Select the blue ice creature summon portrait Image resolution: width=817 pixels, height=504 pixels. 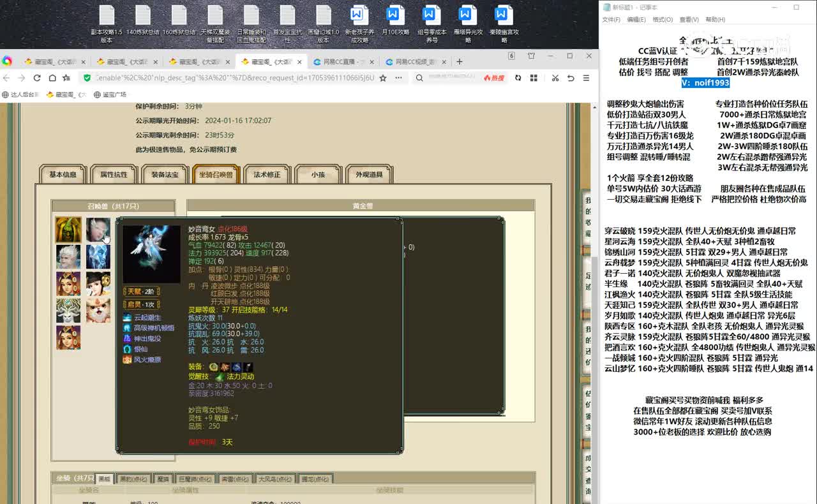coord(98,256)
